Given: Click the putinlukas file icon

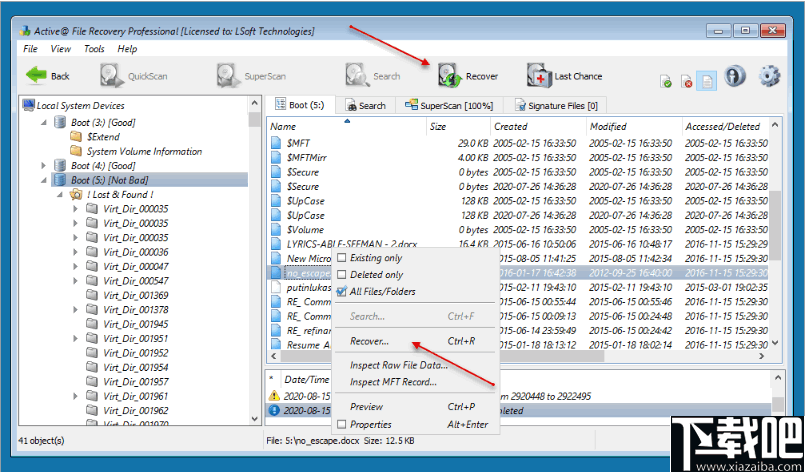Looking at the screenshot, I should point(277,287).
